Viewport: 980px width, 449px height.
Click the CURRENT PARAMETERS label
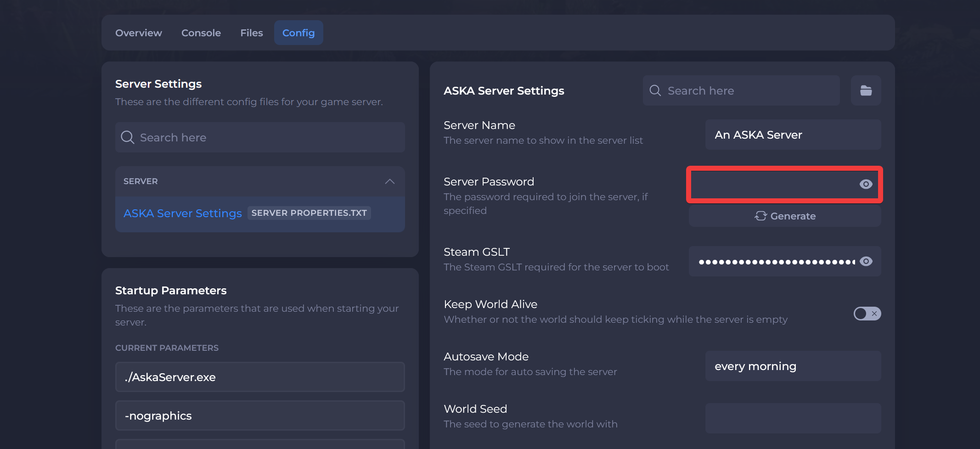[x=167, y=348]
